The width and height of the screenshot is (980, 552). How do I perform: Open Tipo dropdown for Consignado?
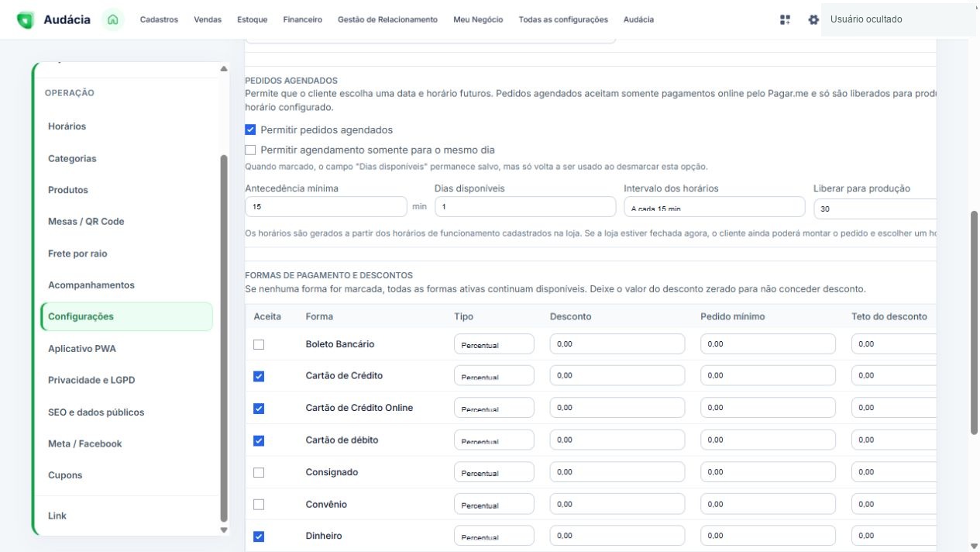click(494, 472)
